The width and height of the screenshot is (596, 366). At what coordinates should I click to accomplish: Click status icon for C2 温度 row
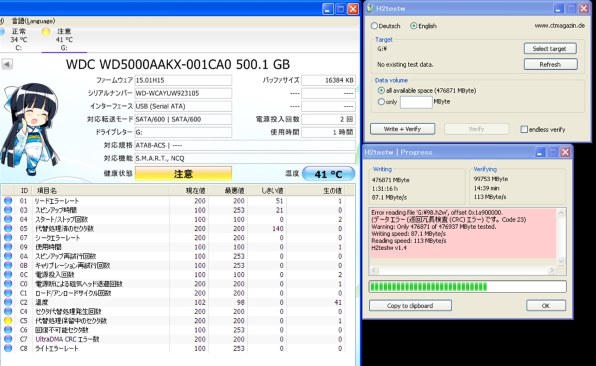(x=8, y=302)
